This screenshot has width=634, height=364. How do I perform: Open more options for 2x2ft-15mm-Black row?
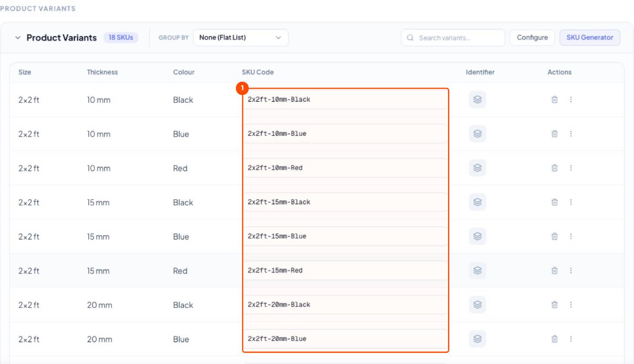(x=570, y=202)
